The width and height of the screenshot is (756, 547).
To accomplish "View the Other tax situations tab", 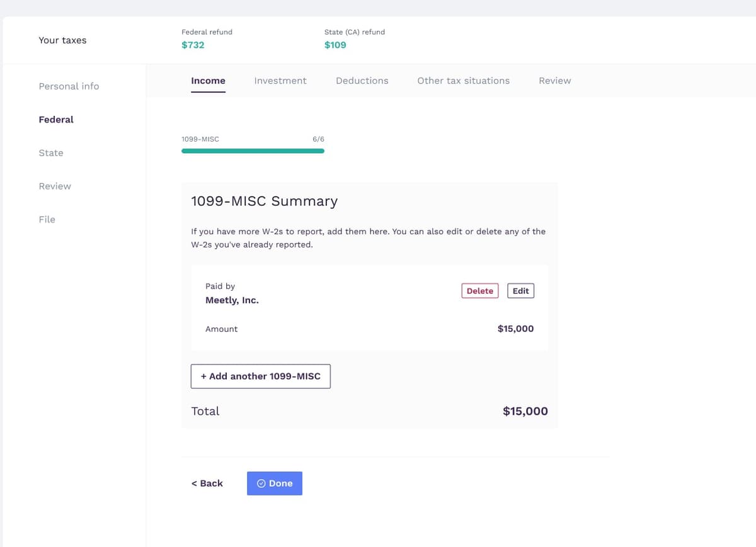I will (463, 81).
